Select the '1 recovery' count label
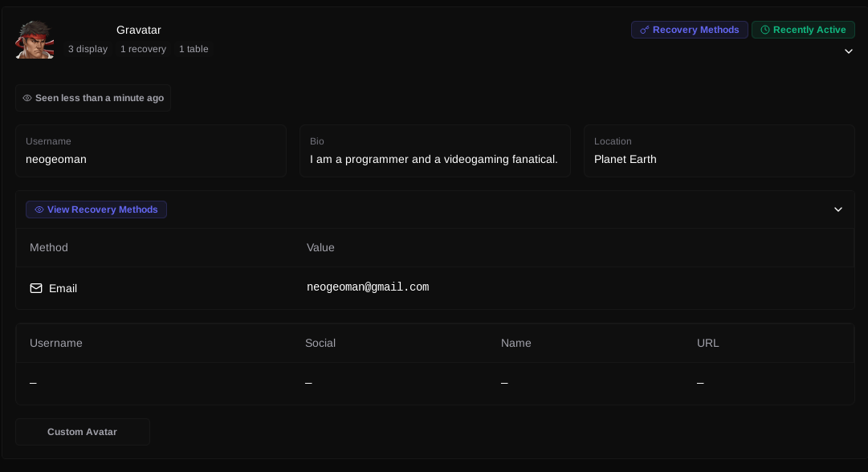868x472 pixels. click(143, 49)
